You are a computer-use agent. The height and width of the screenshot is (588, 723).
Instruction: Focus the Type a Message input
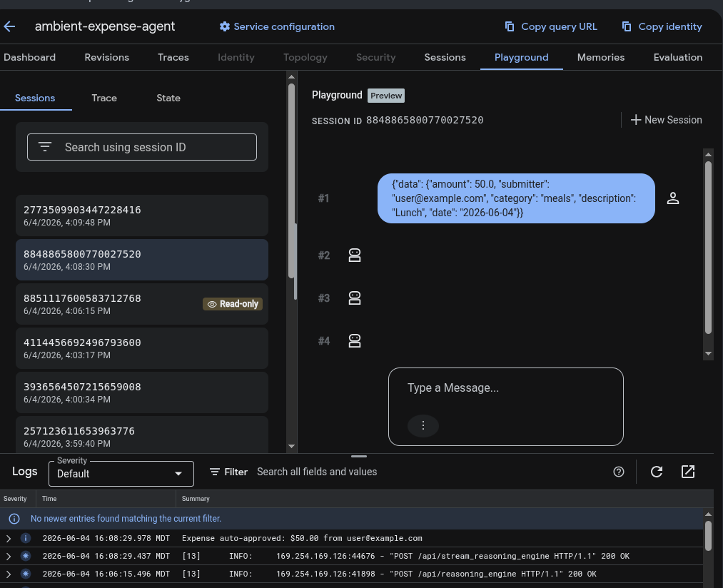tap(506, 388)
